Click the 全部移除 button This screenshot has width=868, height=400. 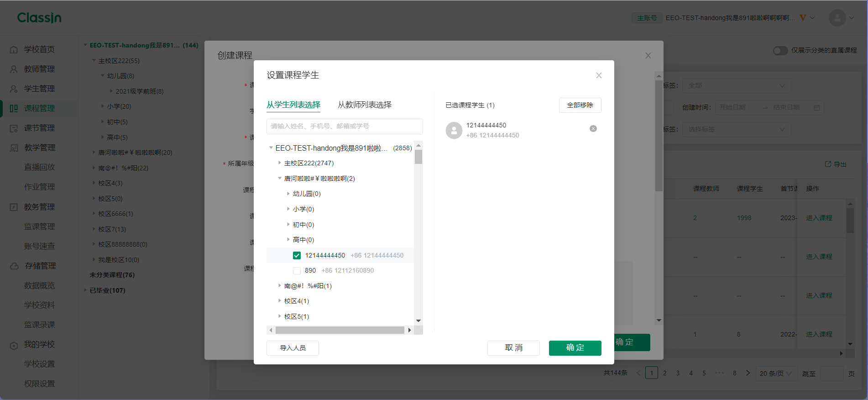[580, 105]
